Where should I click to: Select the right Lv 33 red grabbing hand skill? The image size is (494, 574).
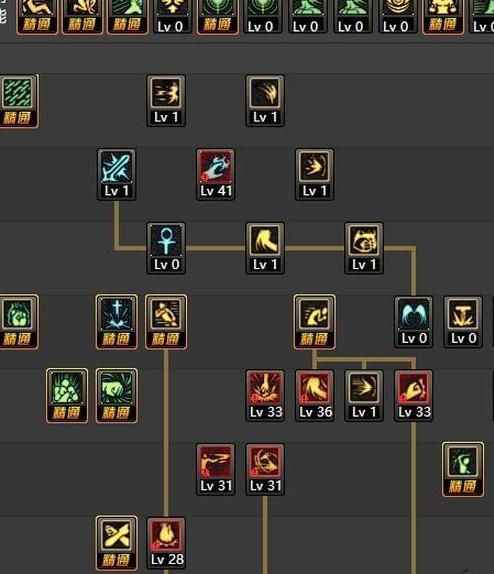pyautogui.click(x=413, y=396)
